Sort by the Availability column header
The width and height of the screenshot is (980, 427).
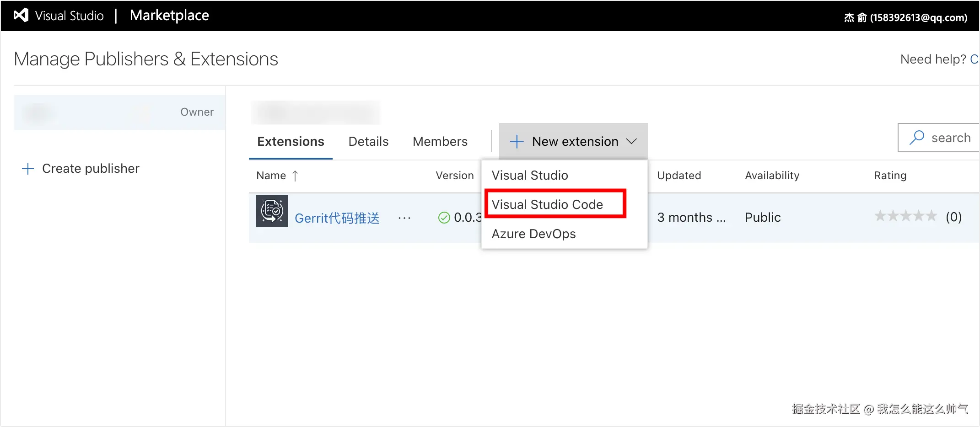click(772, 176)
